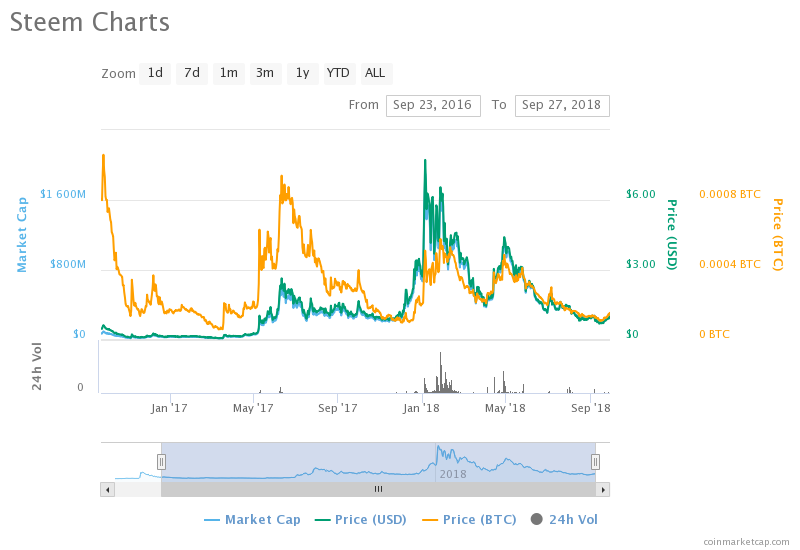Image resolution: width=800 pixels, height=550 pixels.
Task: Click the Steem Charts heading
Action: click(x=90, y=23)
